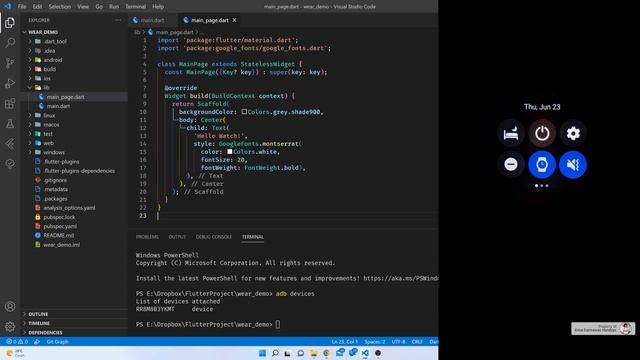This screenshot has width=640, height=360.
Task: Switch to the Debug Console tab
Action: (213, 237)
